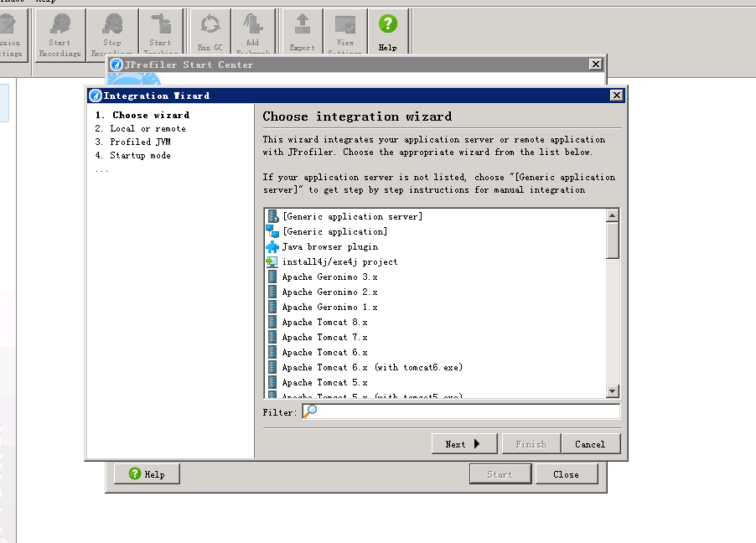Click step 4 Startup mode

coord(132,156)
